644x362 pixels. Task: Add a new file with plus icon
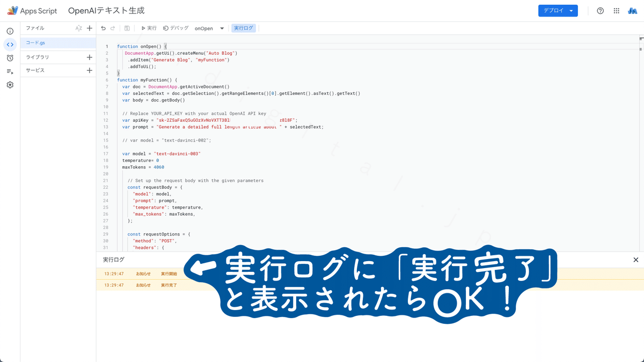point(90,28)
